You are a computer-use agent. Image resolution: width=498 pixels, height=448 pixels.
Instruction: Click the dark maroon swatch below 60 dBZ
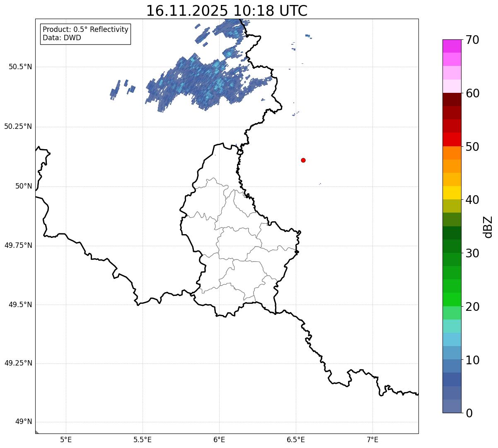click(x=452, y=99)
